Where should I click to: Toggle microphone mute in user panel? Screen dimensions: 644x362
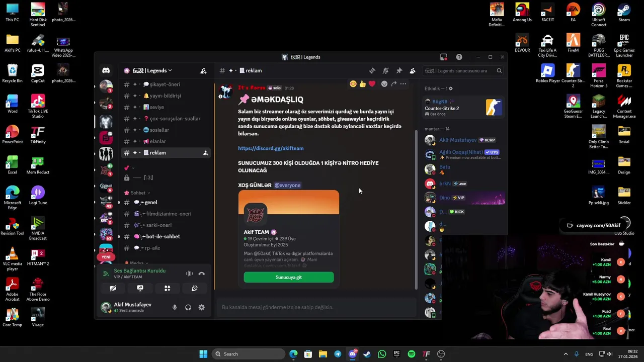tap(175, 307)
